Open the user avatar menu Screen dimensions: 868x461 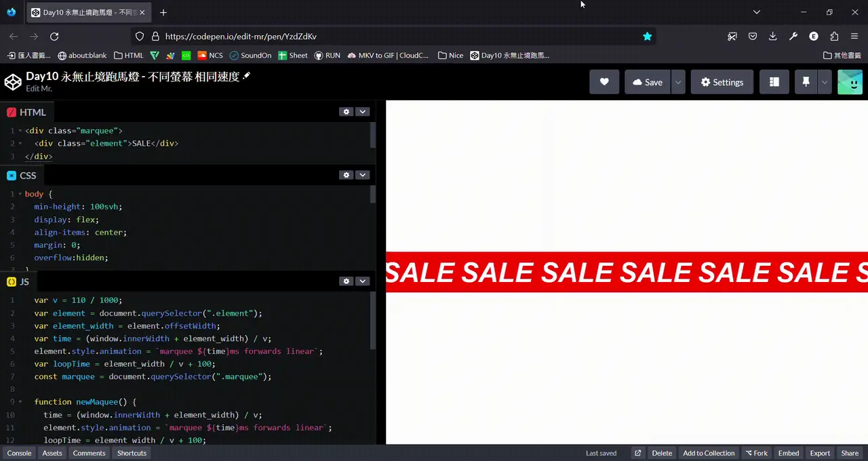pos(850,82)
